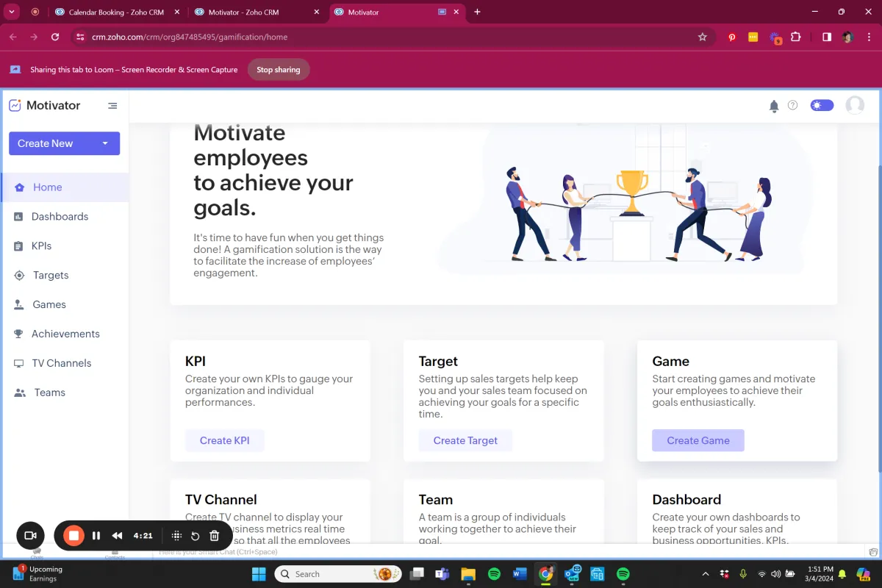This screenshot has width=882, height=588.
Task: Click the taskbar Search box
Action: point(337,574)
